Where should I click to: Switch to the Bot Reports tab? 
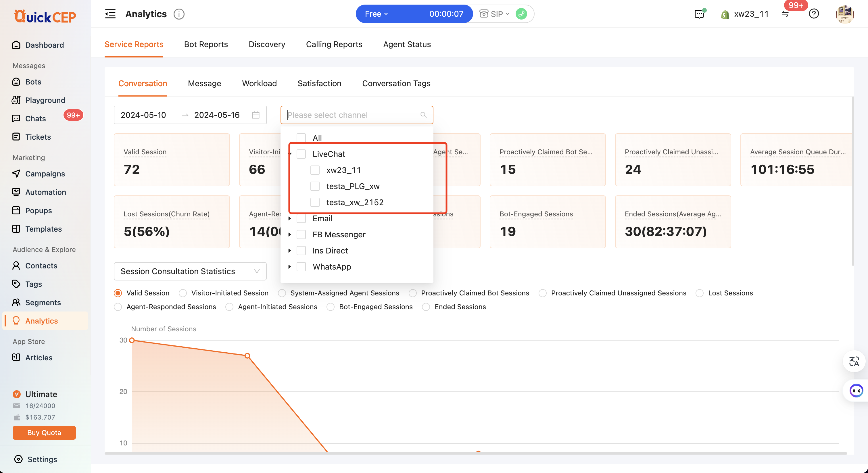(x=206, y=44)
